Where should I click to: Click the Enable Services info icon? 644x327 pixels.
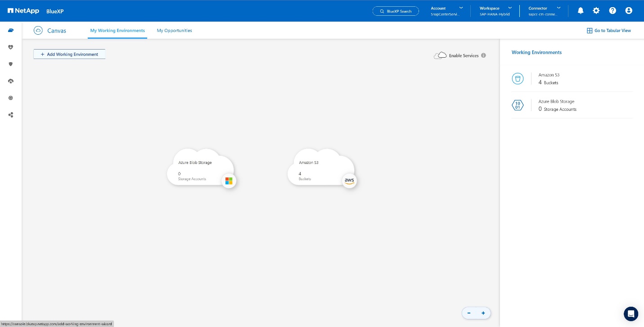click(483, 55)
